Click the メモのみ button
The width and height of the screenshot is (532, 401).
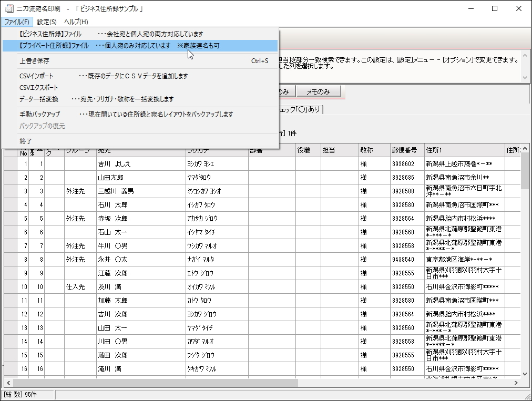[318, 91]
